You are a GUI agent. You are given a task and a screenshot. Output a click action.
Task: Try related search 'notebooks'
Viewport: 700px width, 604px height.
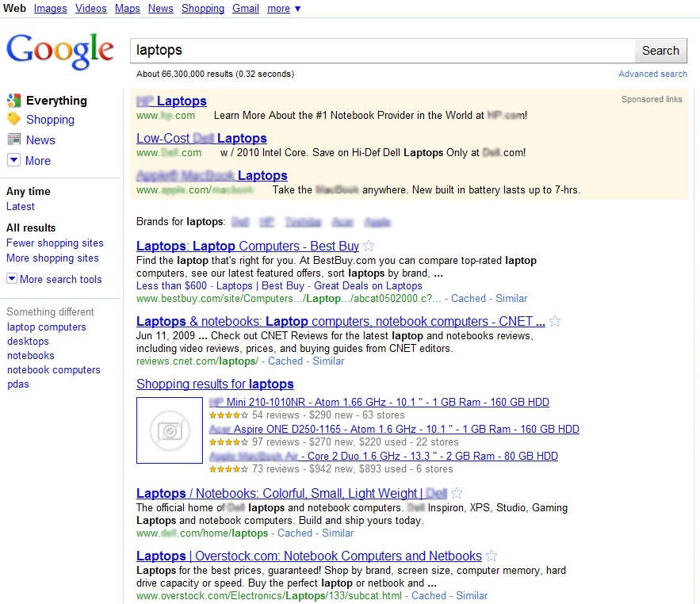tap(31, 355)
